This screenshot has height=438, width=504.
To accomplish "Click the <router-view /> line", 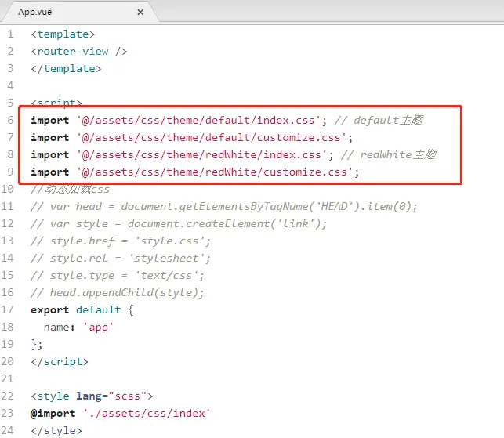I will point(79,52).
